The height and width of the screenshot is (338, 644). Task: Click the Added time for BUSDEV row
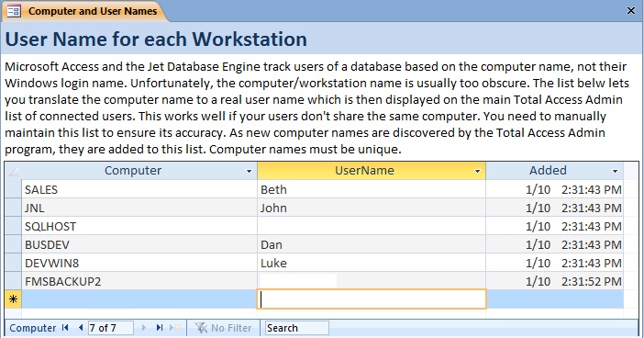point(554,244)
